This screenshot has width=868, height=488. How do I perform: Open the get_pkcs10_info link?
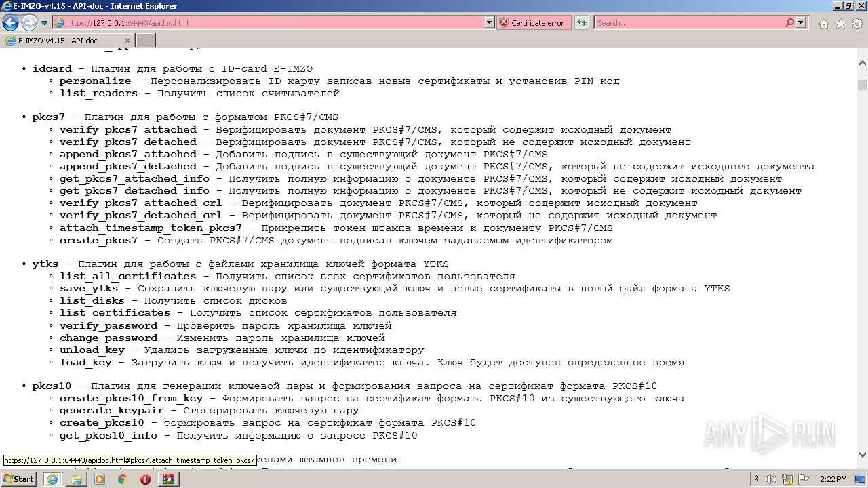[108, 435]
